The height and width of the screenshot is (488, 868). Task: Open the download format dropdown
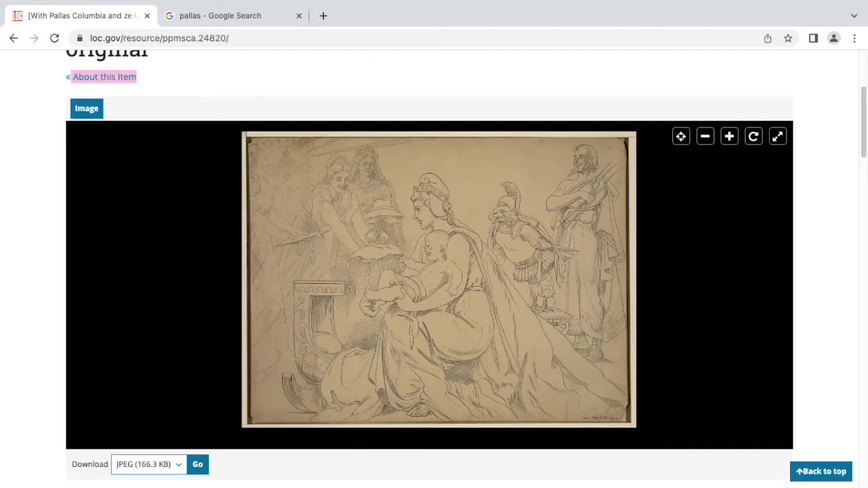149,464
